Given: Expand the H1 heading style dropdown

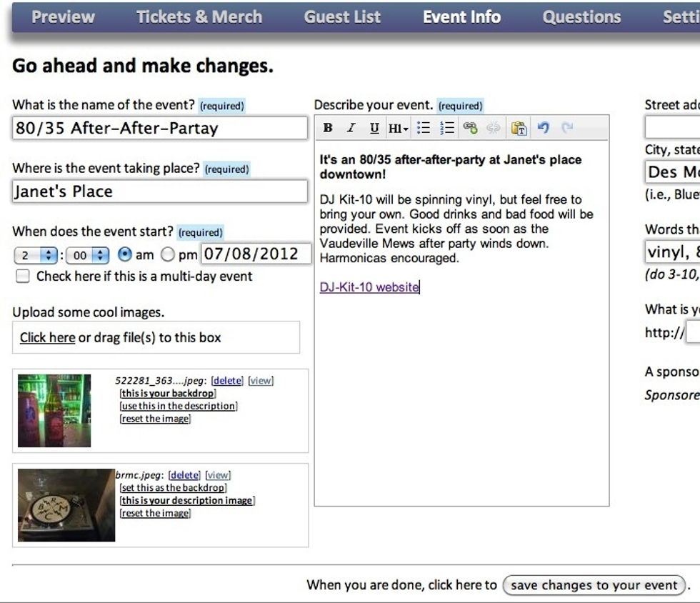Looking at the screenshot, I should coord(399,129).
